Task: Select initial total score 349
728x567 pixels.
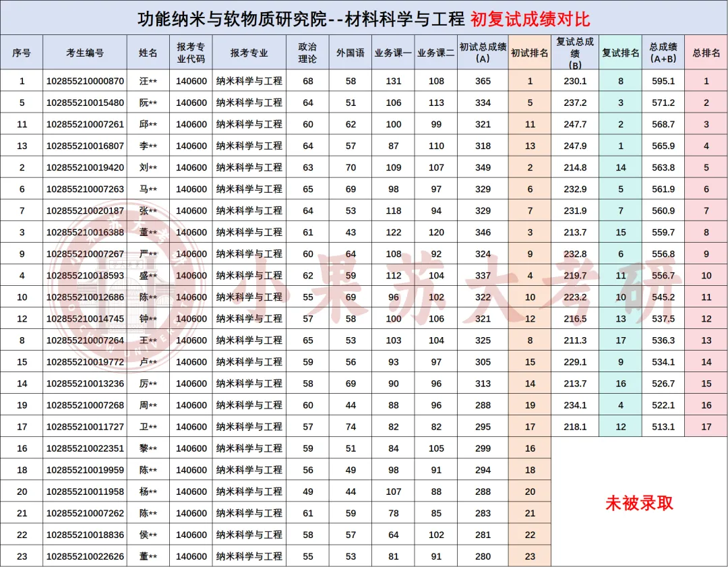Action: click(x=483, y=167)
